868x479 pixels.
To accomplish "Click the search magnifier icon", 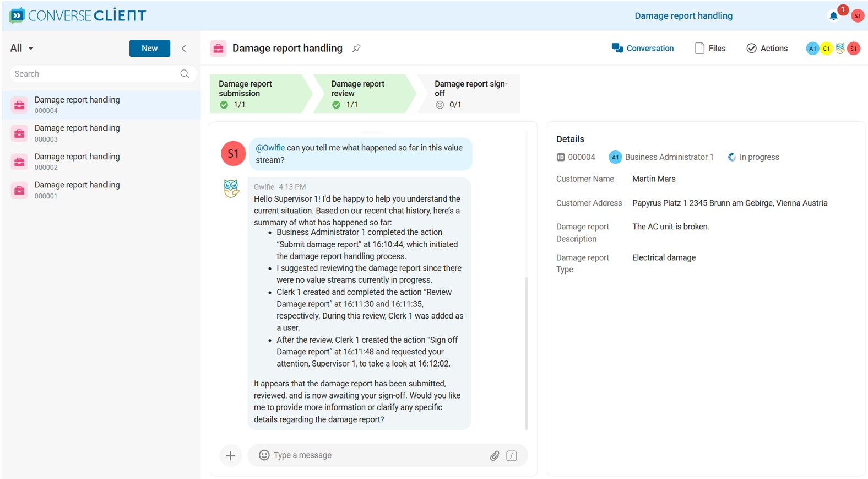I will pos(185,74).
